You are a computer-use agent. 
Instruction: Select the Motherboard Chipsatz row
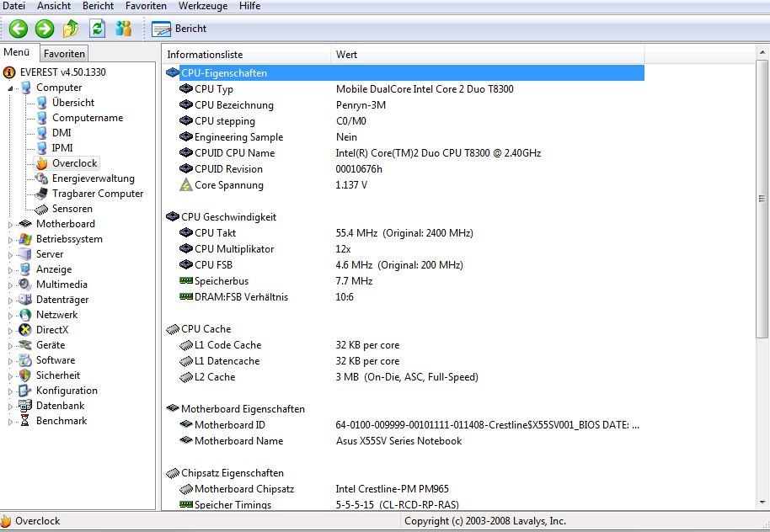404,489
